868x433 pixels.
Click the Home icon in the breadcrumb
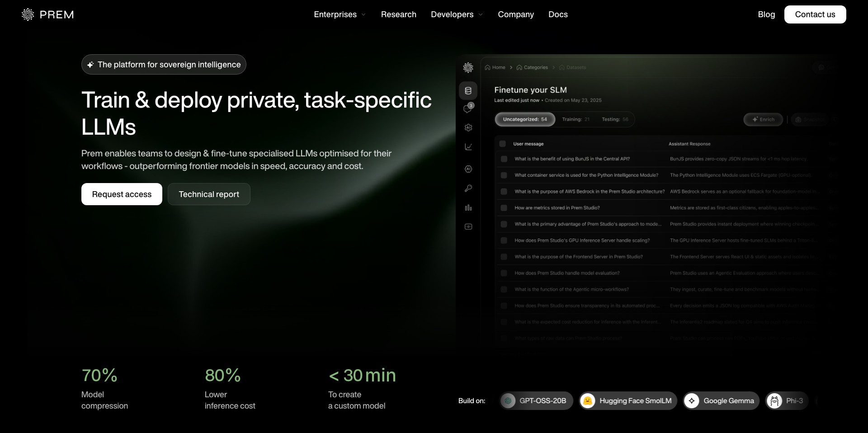pos(487,67)
